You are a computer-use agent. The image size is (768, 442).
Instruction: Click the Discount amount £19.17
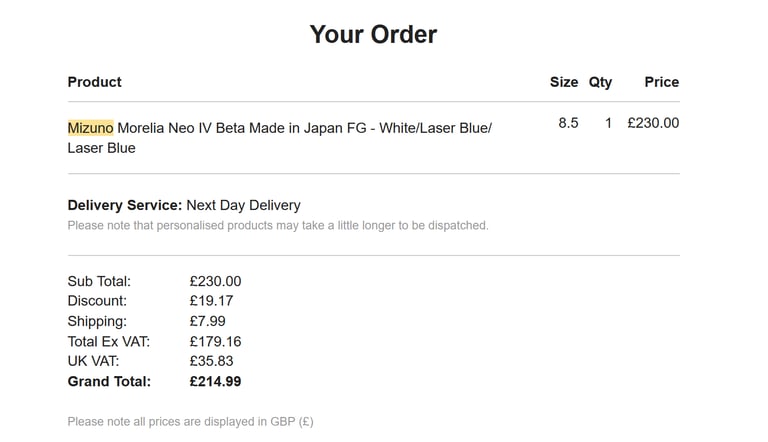pyautogui.click(x=212, y=301)
